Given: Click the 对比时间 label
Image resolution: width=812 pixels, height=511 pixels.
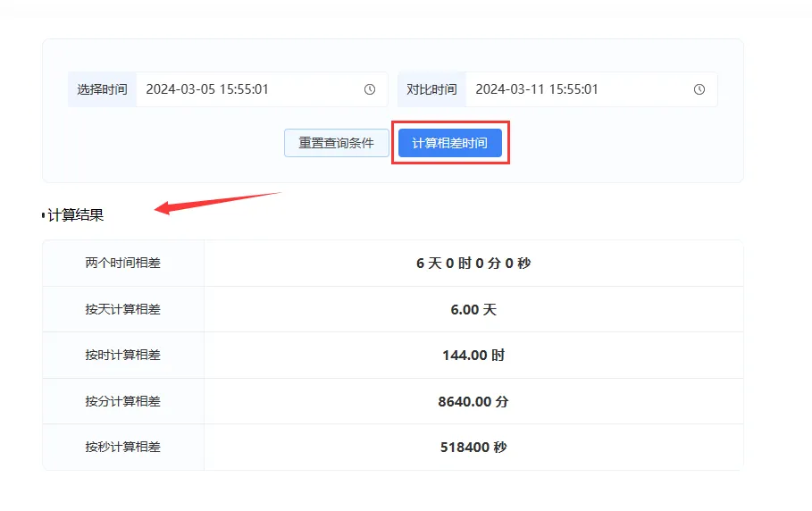Looking at the screenshot, I should pos(431,89).
